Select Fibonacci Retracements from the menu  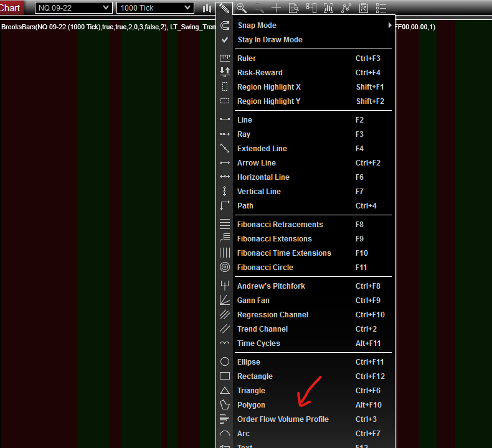(305, 225)
